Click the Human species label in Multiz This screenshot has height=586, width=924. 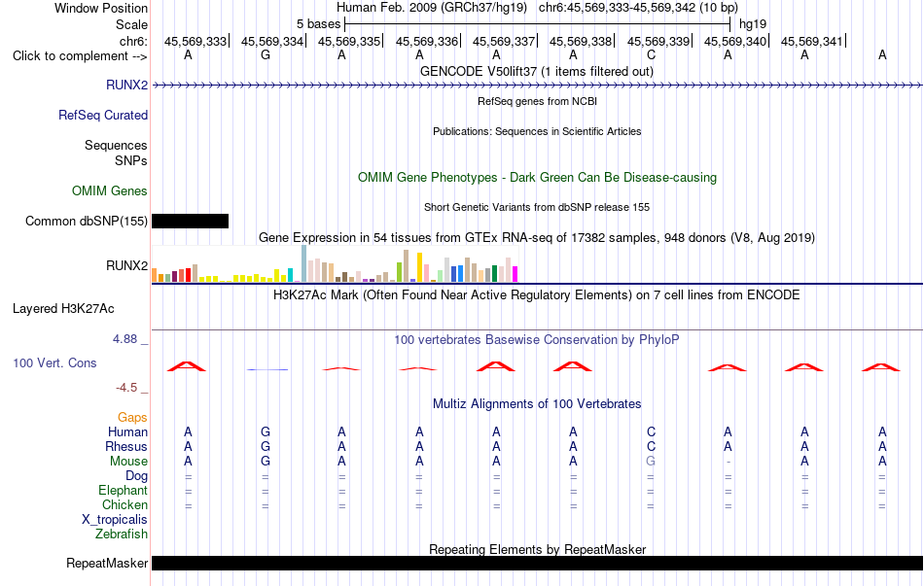[127, 431]
